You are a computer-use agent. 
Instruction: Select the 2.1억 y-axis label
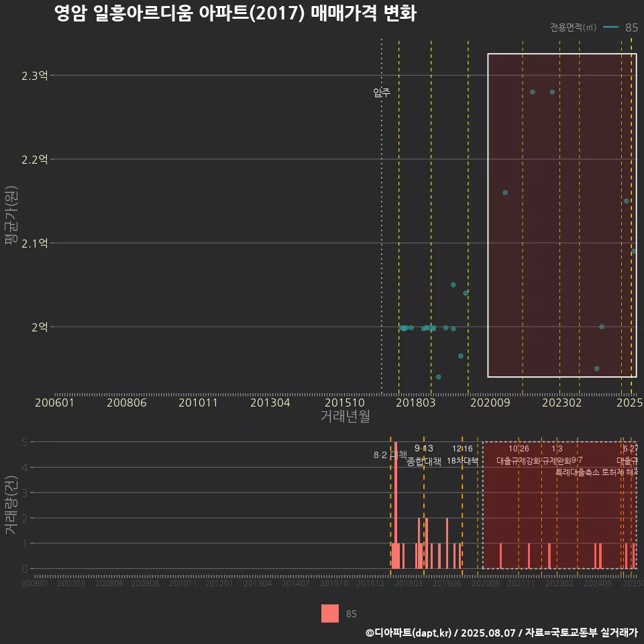coord(34,243)
